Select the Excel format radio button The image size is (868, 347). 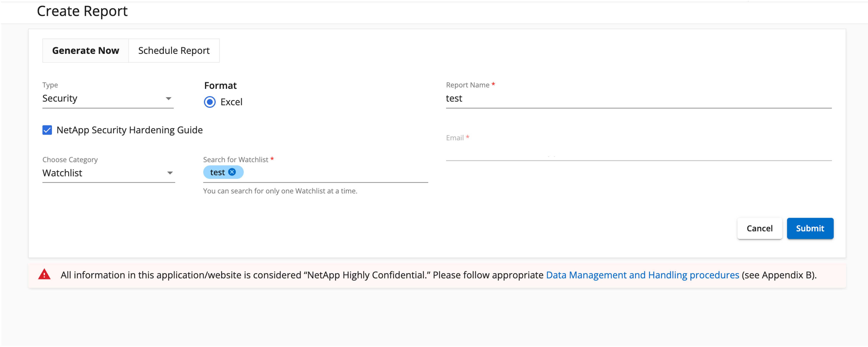pos(210,102)
